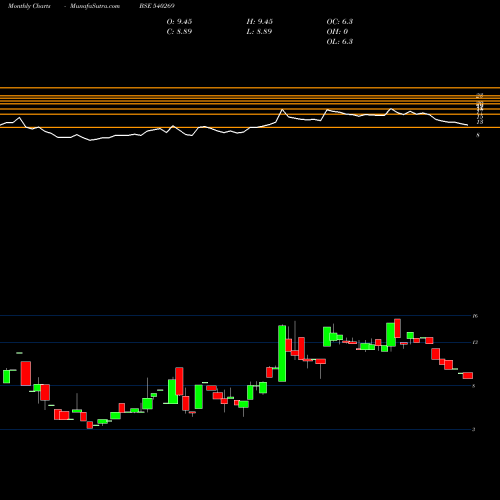Click the '16' price axis label
500x500 pixels.
[475, 316]
